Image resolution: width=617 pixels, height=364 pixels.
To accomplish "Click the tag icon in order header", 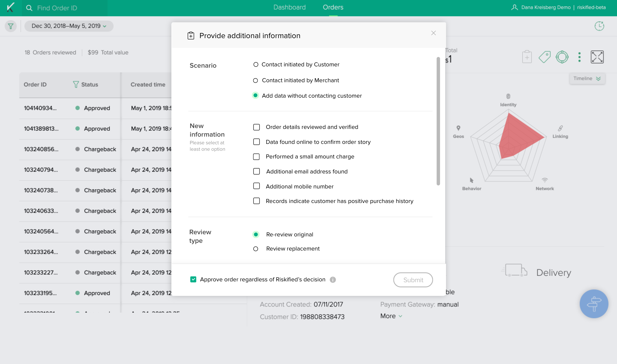I will click(544, 57).
